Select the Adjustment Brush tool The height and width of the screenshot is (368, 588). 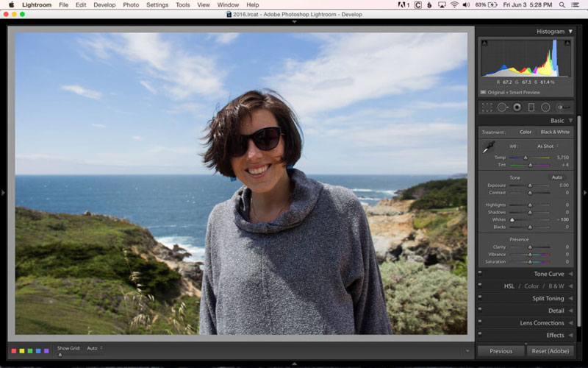[x=564, y=107]
